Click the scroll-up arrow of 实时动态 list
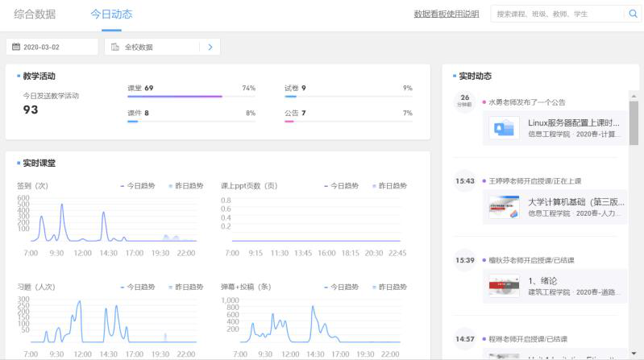Screen dimensions: 644x360 (x=634, y=96)
